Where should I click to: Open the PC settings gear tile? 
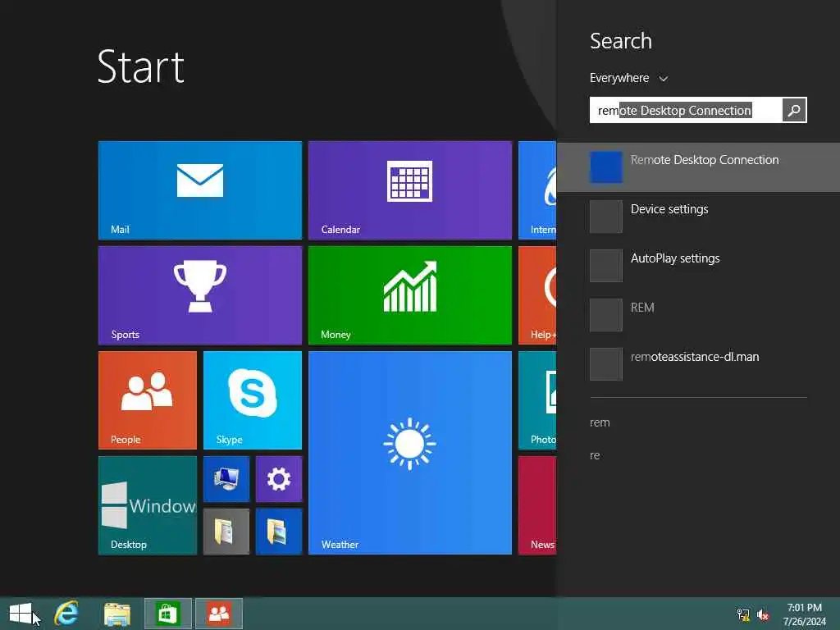[279, 479]
